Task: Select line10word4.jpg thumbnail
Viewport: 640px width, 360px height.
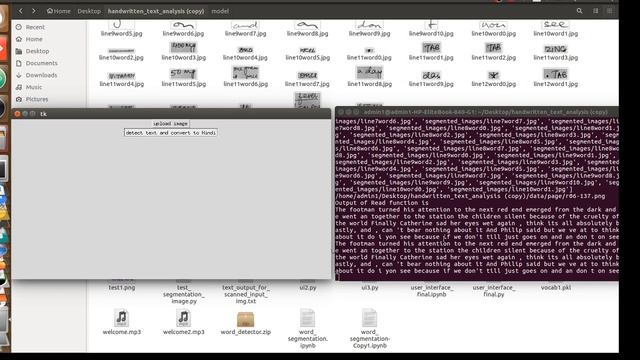Action: (x=245, y=50)
